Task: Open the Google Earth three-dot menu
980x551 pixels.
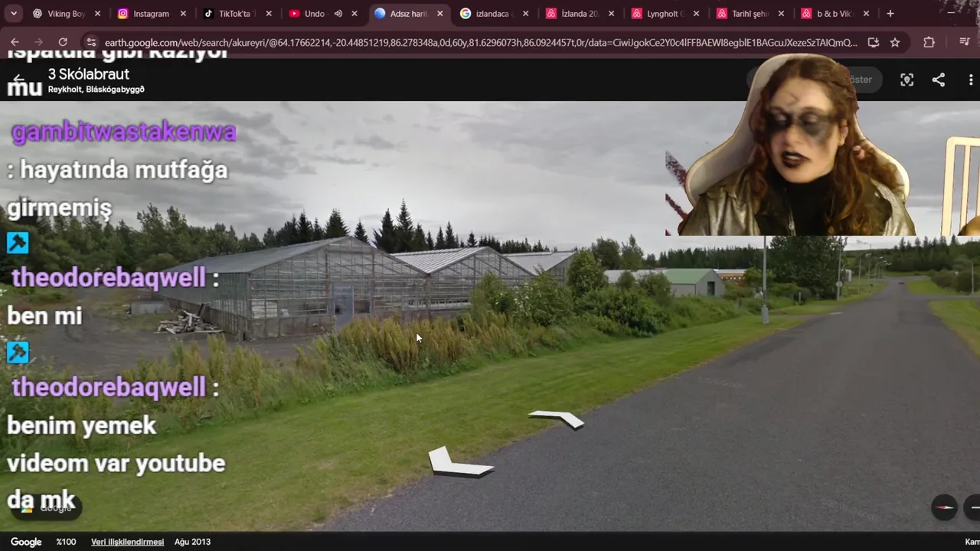Action: click(x=971, y=80)
